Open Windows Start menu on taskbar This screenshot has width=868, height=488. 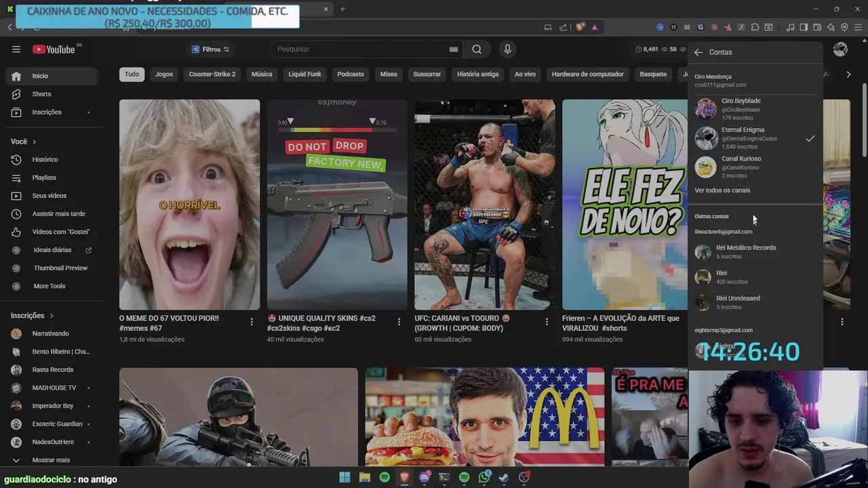344,477
